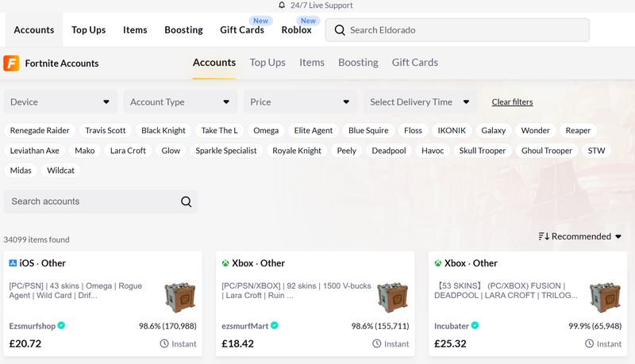This screenshot has height=364, width=635.
Task: Click the 24/7 Live Support link
Action: click(321, 6)
